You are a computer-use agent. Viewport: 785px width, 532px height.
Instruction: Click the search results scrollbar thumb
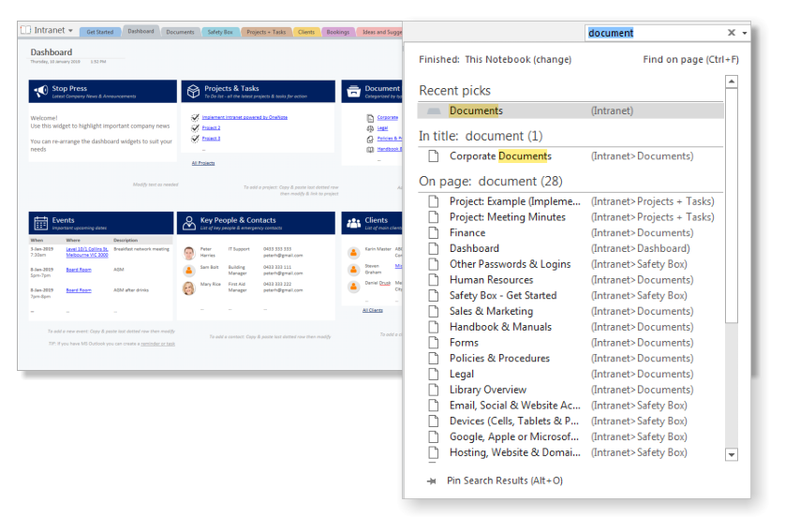pos(732,206)
